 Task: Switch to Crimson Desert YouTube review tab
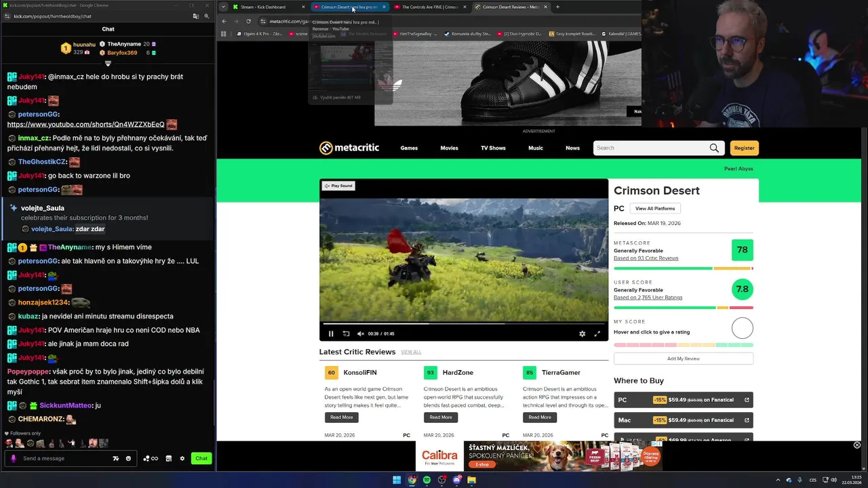[349, 7]
